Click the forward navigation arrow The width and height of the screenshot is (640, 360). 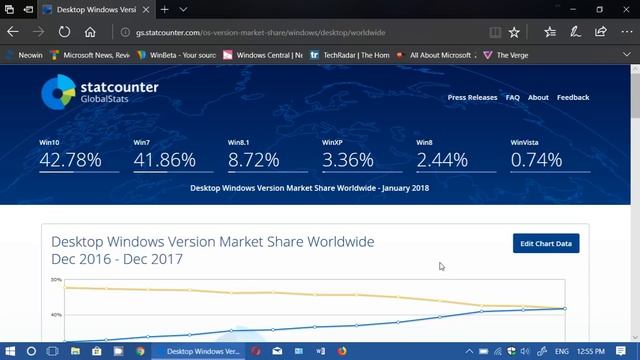[39, 32]
